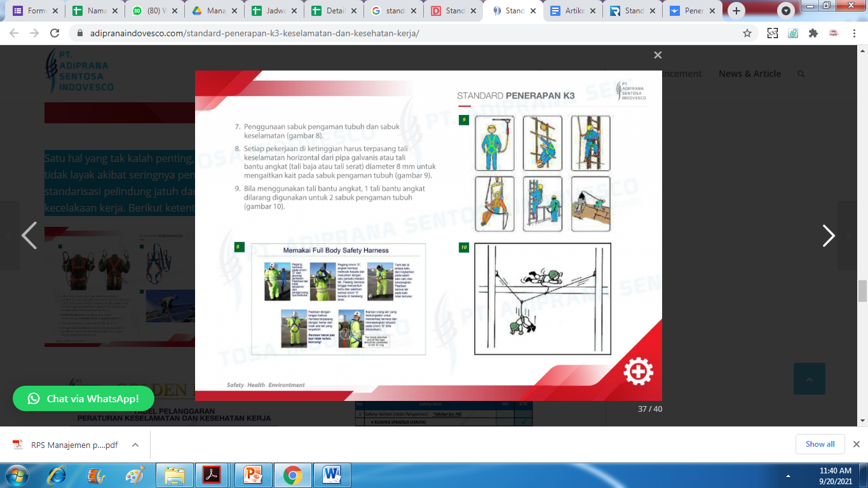The image size is (868, 488).
Task: Click the page vertical scrollbar thumb
Action: [862, 291]
